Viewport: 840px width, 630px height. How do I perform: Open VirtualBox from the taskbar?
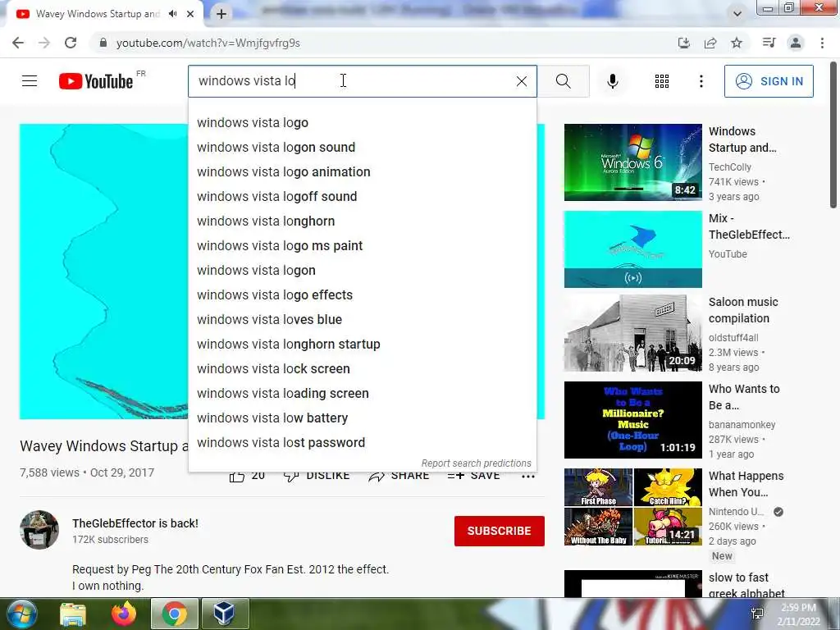224,614
